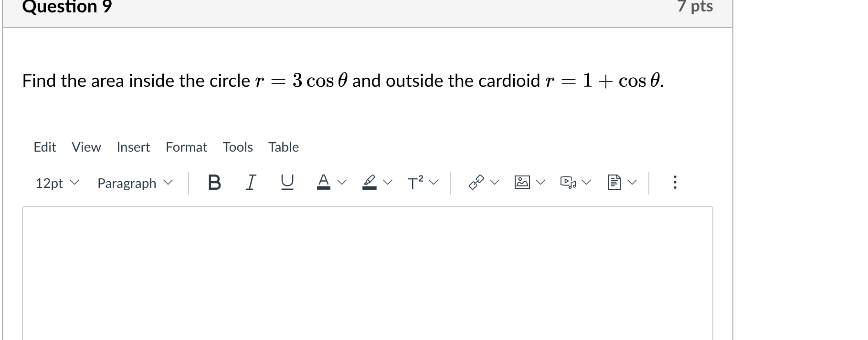Open the Format menu
Viewport: 868px width, 340px height.
(x=186, y=147)
